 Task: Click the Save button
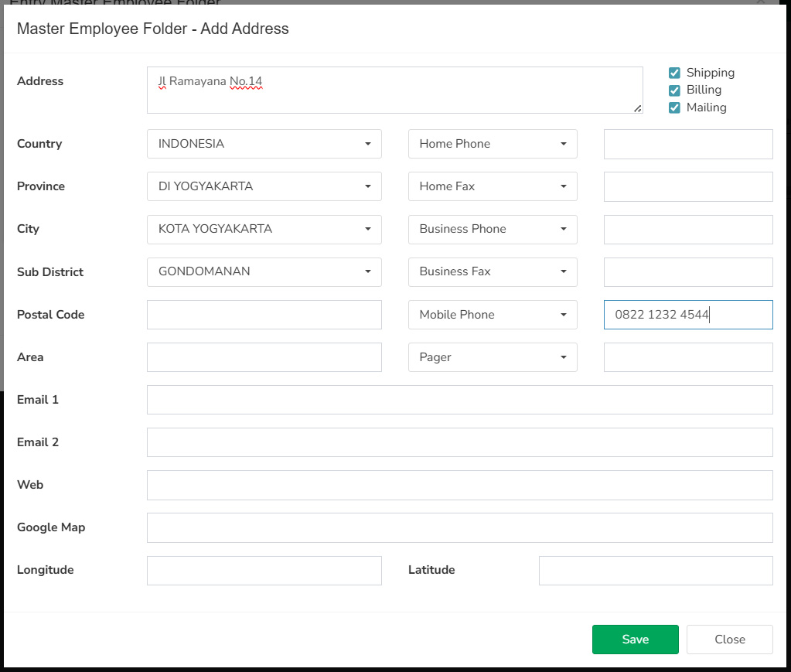click(x=635, y=640)
